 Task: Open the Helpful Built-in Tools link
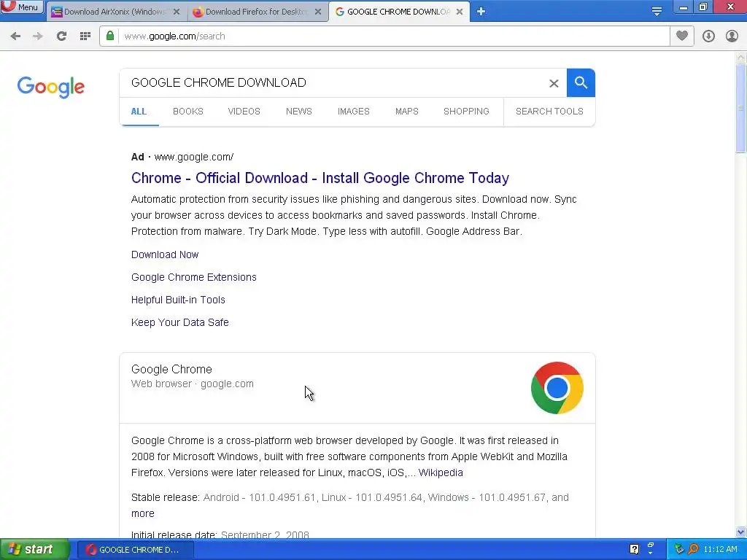[x=178, y=300]
